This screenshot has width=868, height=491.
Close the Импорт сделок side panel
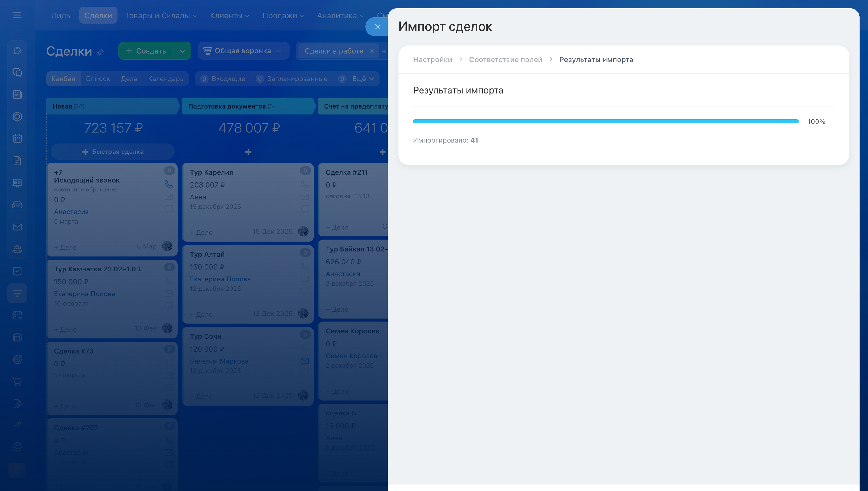tap(377, 27)
